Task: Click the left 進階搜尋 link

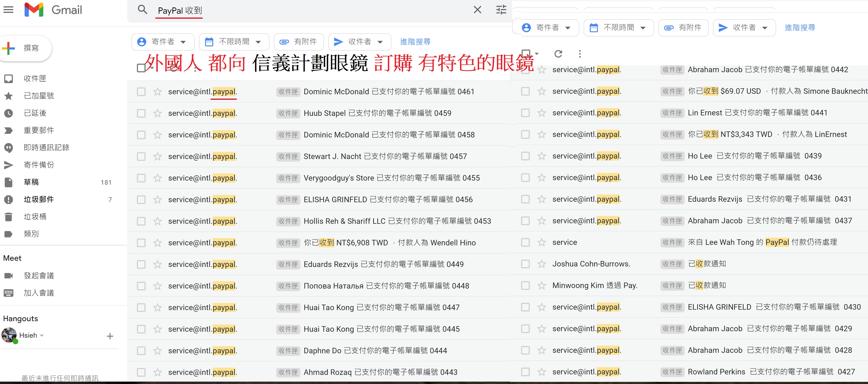Action: 415,42
